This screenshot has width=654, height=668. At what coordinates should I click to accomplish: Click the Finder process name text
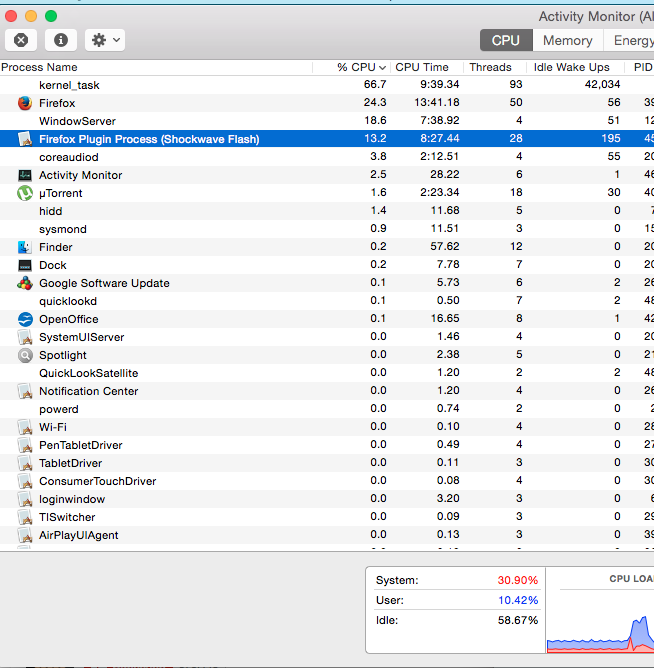(x=56, y=247)
